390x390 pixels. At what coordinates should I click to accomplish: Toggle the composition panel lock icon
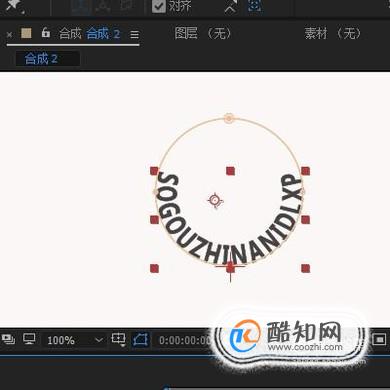coord(46,33)
